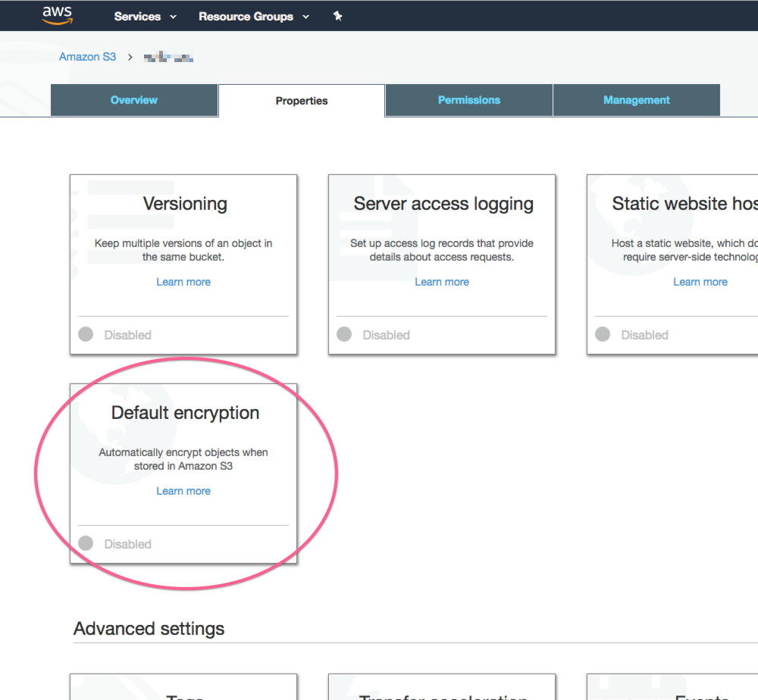Select the Properties tab
The width and height of the screenshot is (758, 700).
point(302,101)
